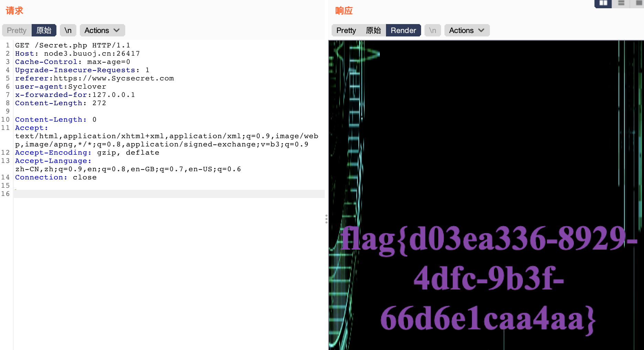The image size is (644, 350).
Task: Toggle \n non-printable characters in request
Action: (x=68, y=30)
